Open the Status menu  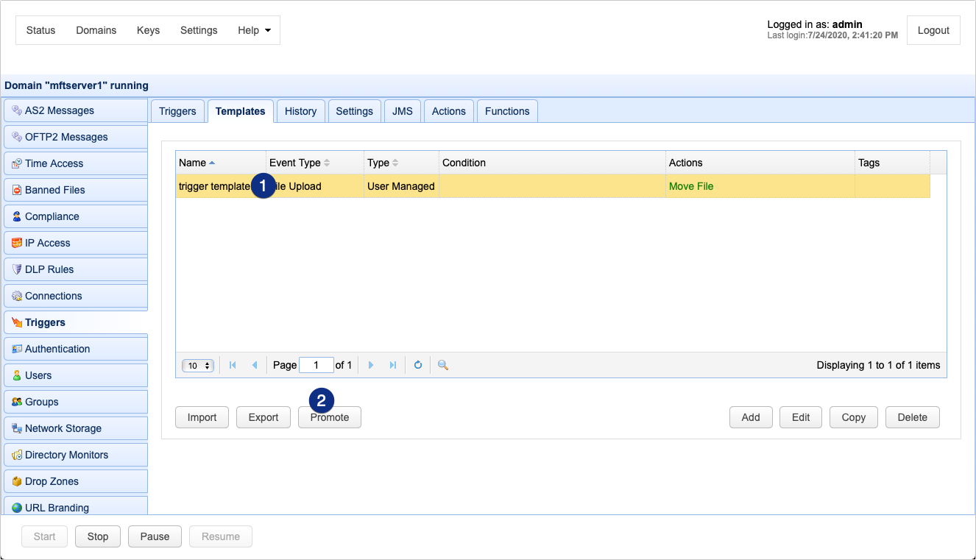(40, 30)
